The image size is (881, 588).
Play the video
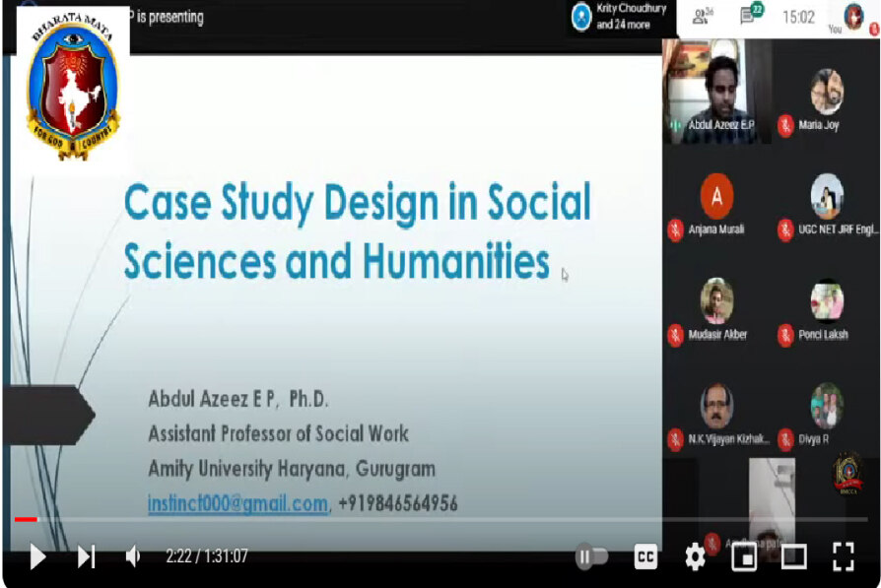pos(37,556)
